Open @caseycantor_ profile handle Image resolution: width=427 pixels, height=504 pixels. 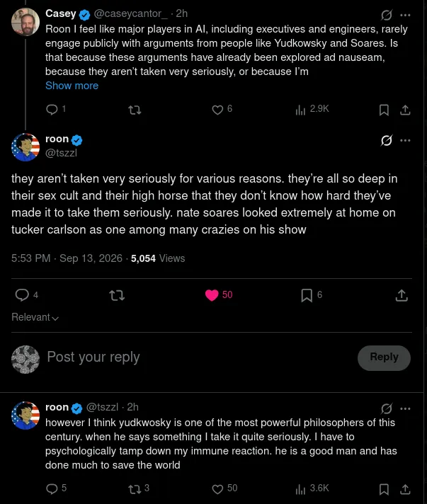pyautogui.click(x=130, y=13)
